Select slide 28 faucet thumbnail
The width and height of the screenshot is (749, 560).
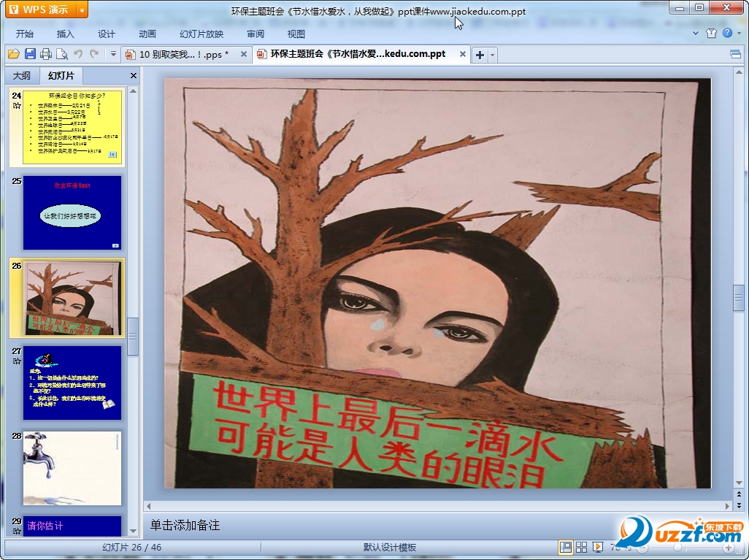point(72,468)
